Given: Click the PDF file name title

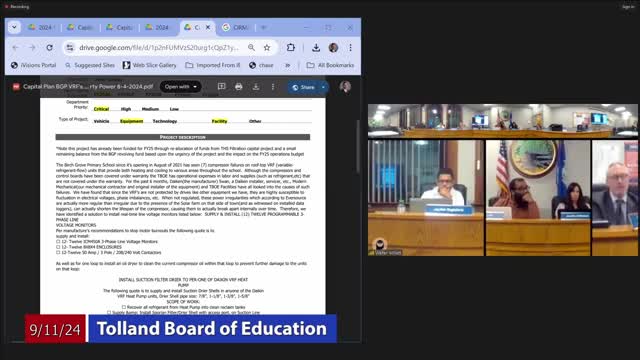Looking at the screenshot, I should click(88, 87).
